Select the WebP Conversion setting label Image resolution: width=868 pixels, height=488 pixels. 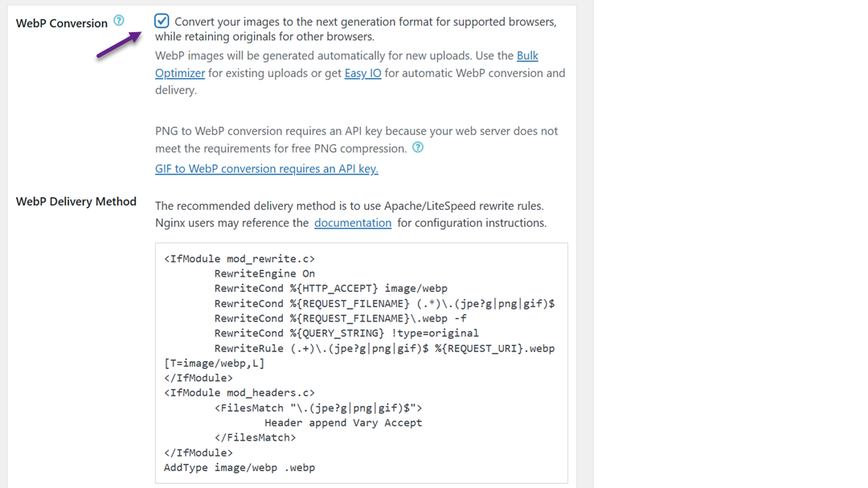coord(62,23)
